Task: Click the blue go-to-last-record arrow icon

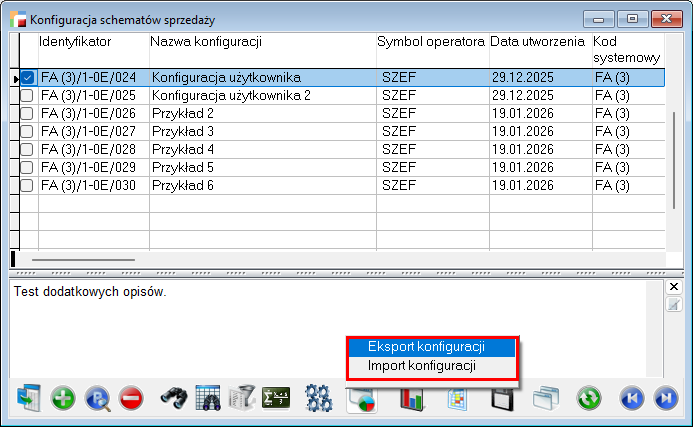Action: 665,398
